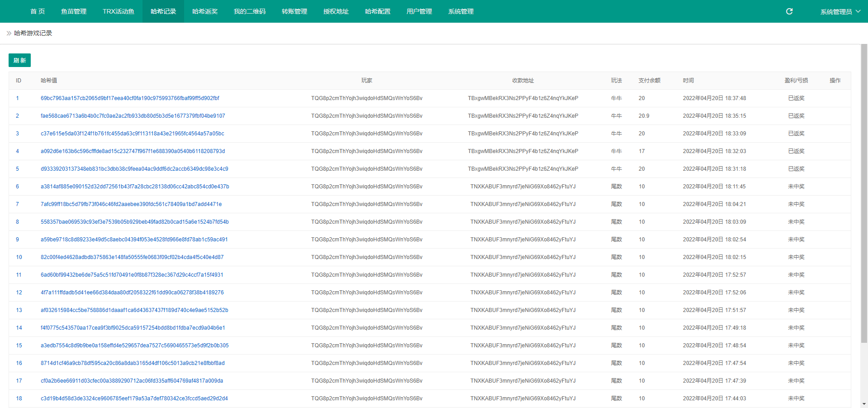Click the 已返奖 status in row 1

click(x=796, y=98)
